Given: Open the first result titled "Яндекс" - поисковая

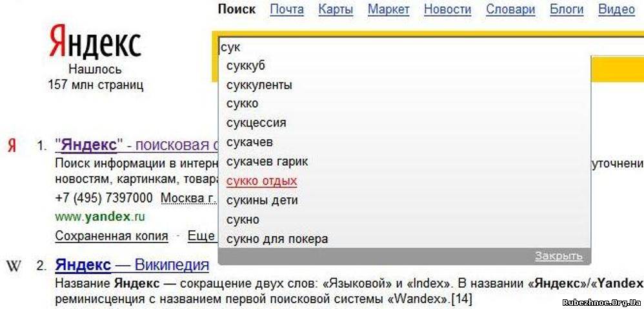Looking at the screenshot, I should point(137,145).
